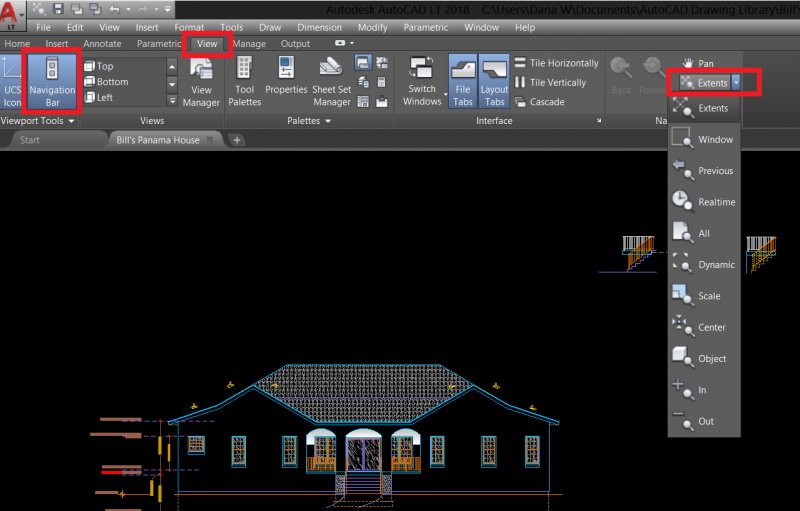800x511 pixels.
Task: Select the View ribbon tab
Action: pyautogui.click(x=207, y=44)
